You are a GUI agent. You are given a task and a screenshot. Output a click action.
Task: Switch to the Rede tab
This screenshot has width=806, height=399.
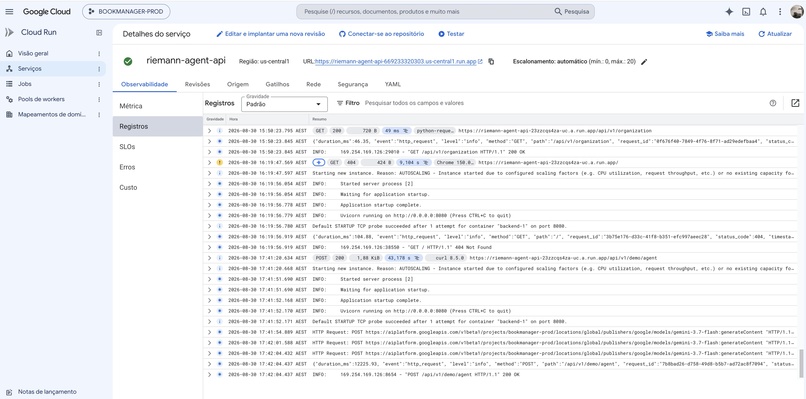314,84
